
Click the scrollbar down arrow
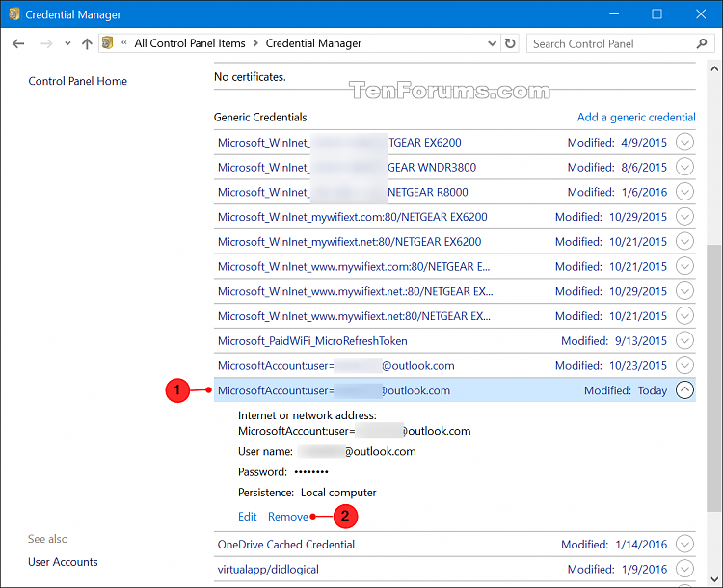click(714, 579)
